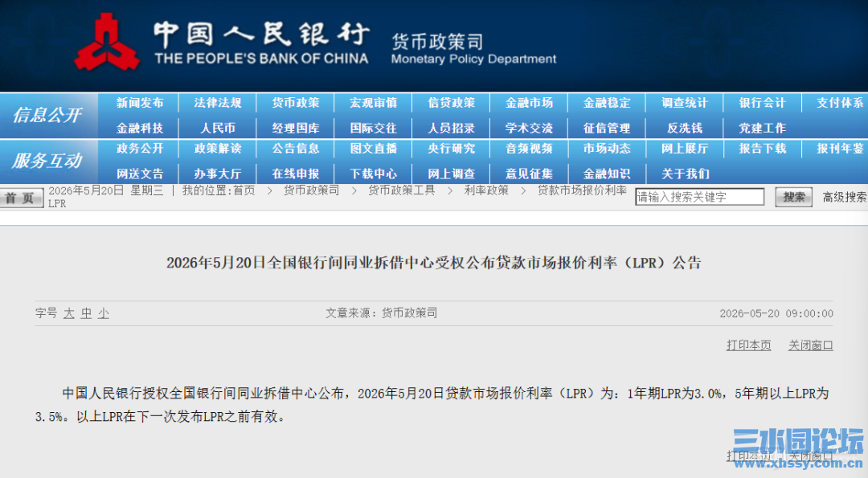Click the LPR announcement title text

(x=433, y=263)
